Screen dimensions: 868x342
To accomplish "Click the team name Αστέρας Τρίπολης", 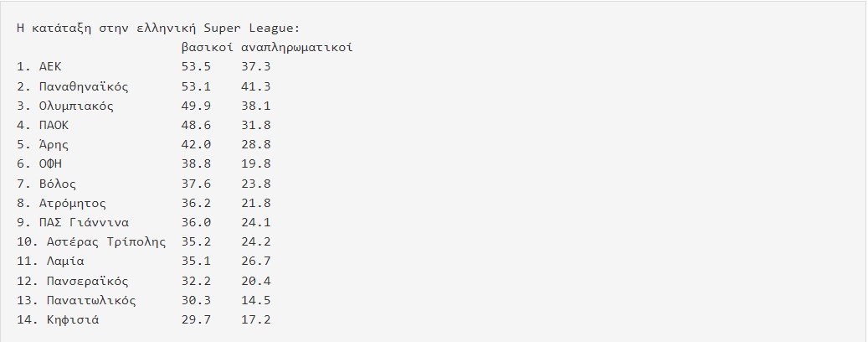I will (x=106, y=241).
